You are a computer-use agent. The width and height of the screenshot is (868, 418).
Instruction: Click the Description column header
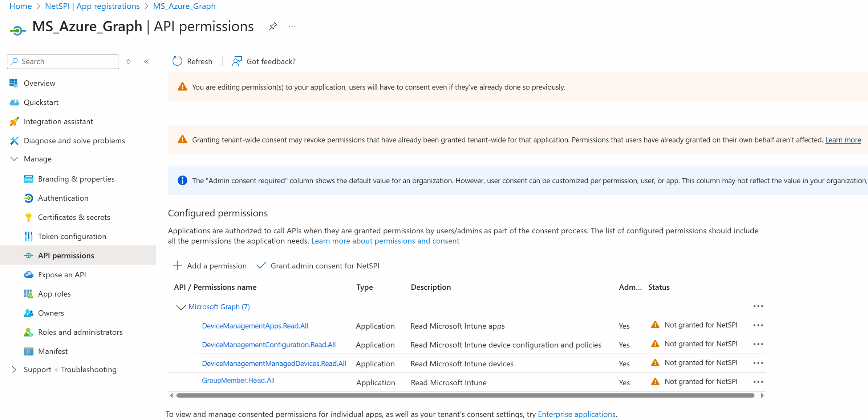click(x=431, y=287)
